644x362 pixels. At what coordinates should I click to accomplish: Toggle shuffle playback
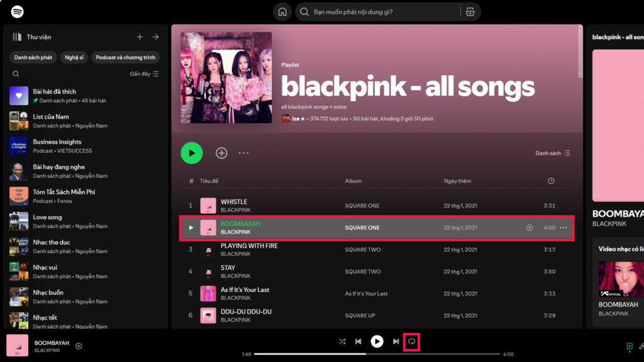(342, 341)
